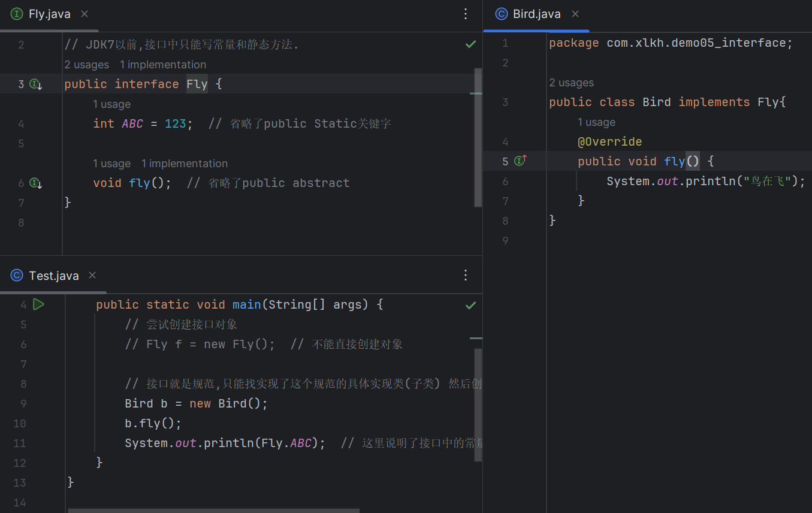812x513 pixels.
Task: Select the Test.java editor tab
Action: pyautogui.click(x=53, y=276)
